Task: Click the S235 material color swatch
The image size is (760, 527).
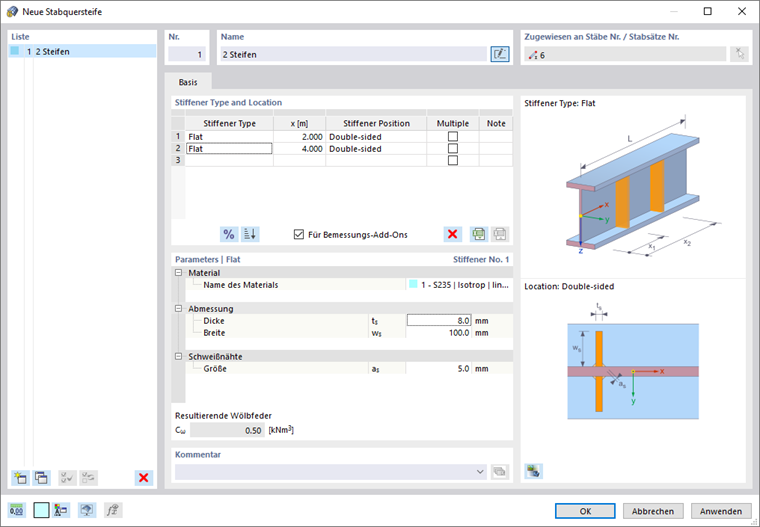Action: (x=413, y=285)
